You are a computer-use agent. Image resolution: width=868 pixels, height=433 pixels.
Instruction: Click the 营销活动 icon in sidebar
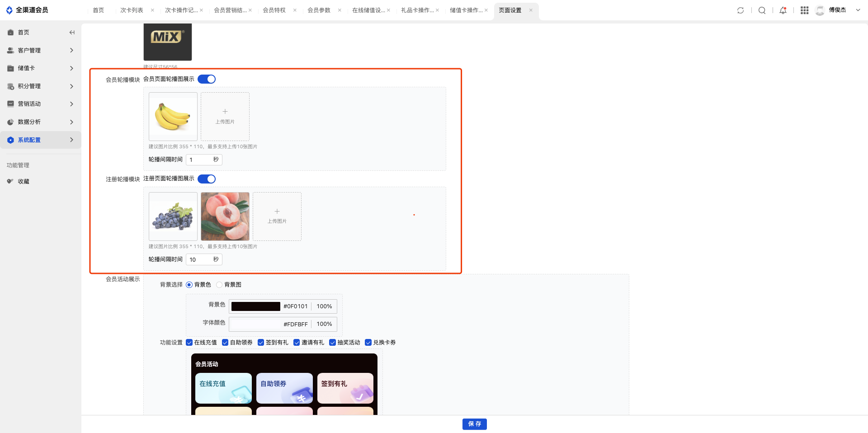coord(10,104)
